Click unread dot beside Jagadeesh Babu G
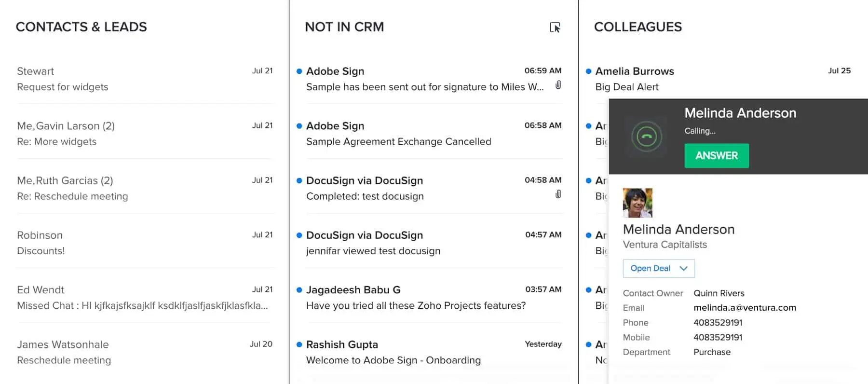Image resolution: width=868 pixels, height=384 pixels. coord(299,290)
